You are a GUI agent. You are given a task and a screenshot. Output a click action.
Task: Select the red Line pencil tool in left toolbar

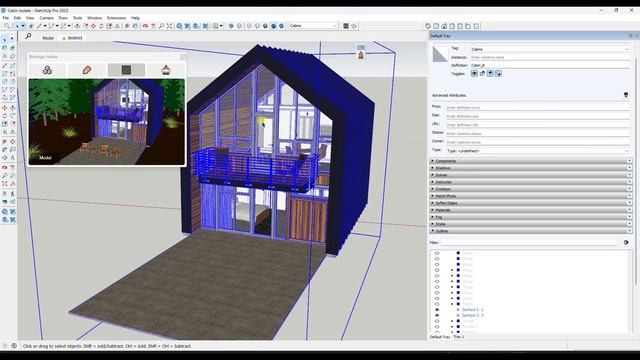tap(4, 65)
